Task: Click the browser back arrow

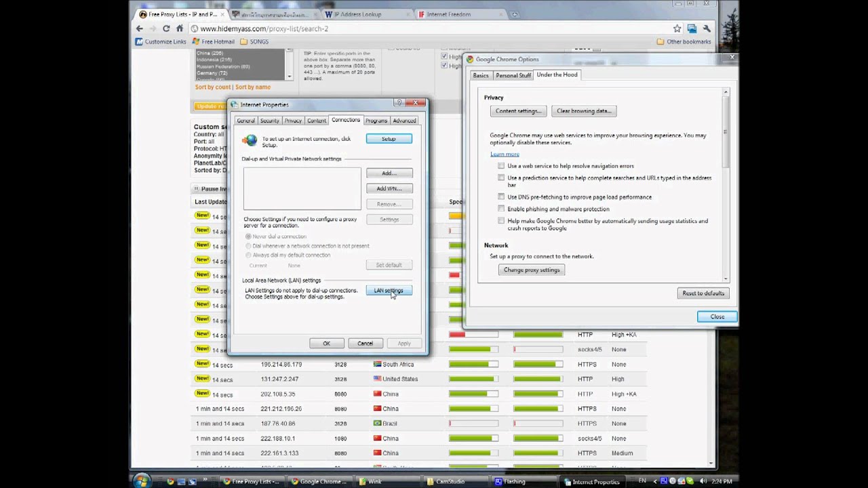Action: 139,28
